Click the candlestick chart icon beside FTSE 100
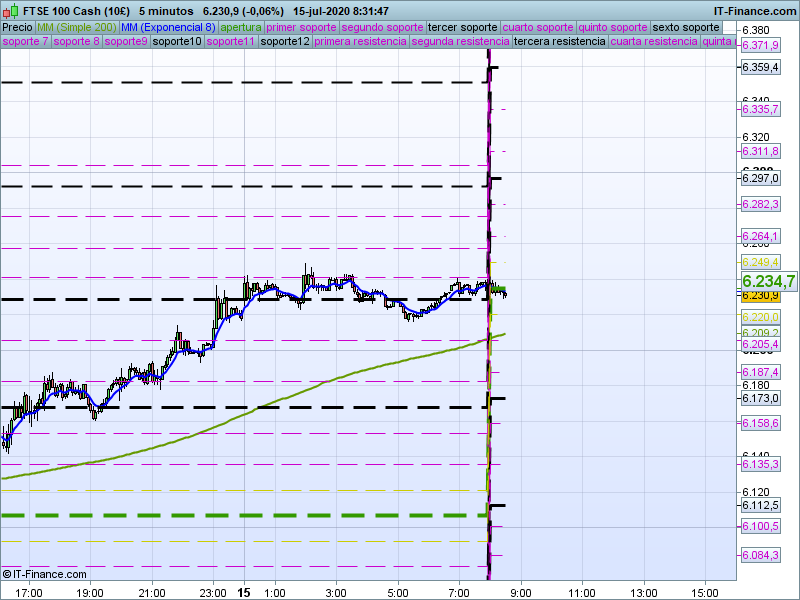 coord(11,11)
